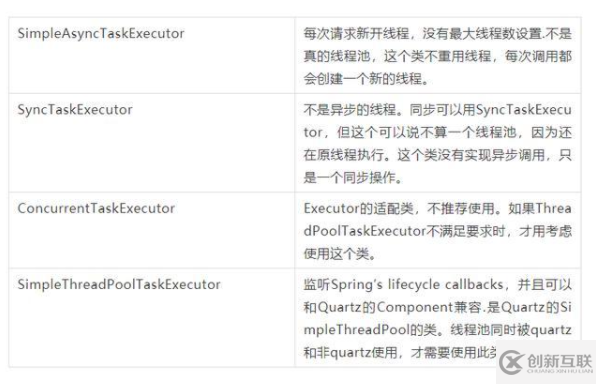Click the line 监听Spring's lifecycle callbacks
The height and width of the screenshot is (384, 596).
pyautogui.click(x=437, y=284)
